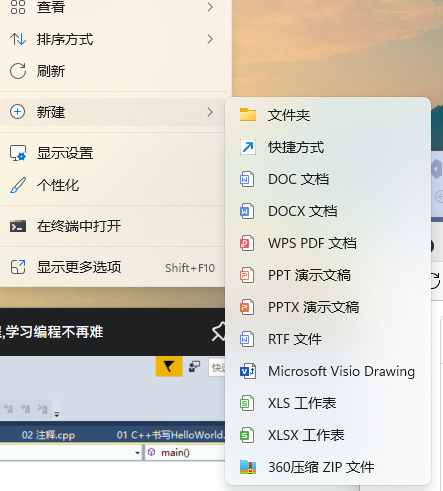The image size is (443, 491).
Task: Click the WPS PDF 文档 red icon
Action: point(247,243)
